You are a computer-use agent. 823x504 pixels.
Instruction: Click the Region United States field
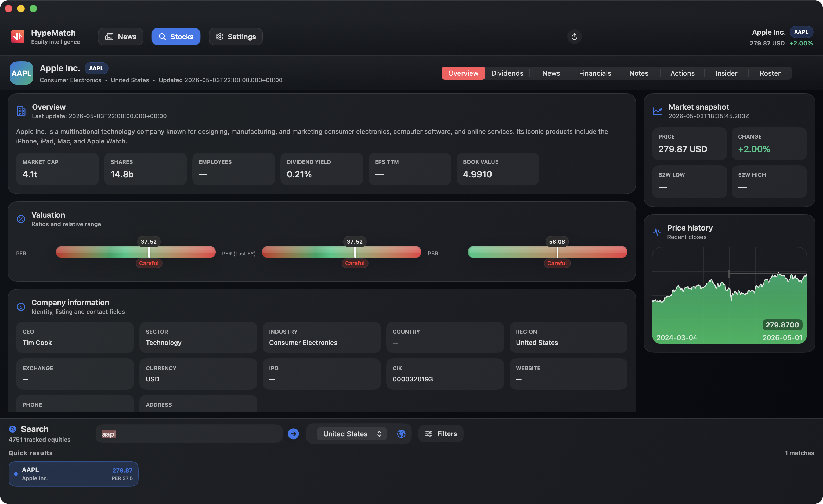568,337
